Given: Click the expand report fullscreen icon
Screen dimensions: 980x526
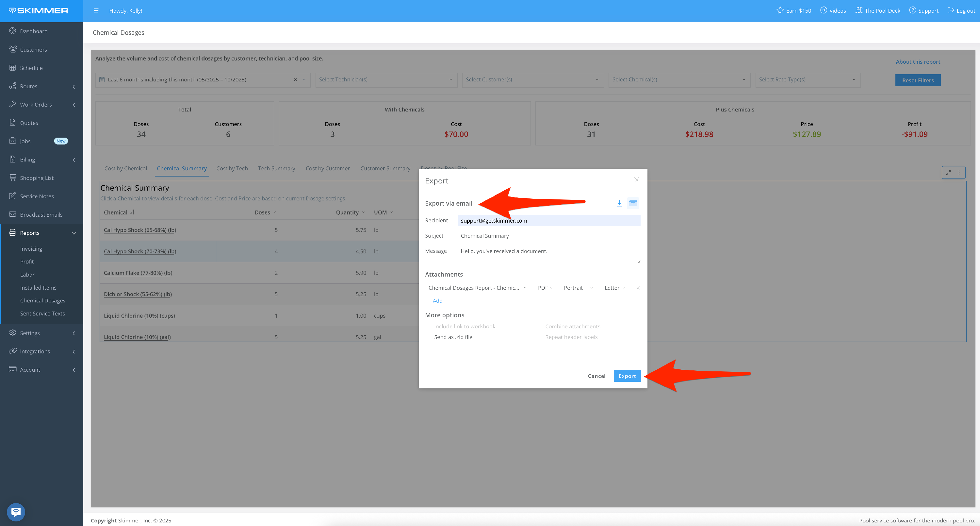Looking at the screenshot, I should coord(948,172).
